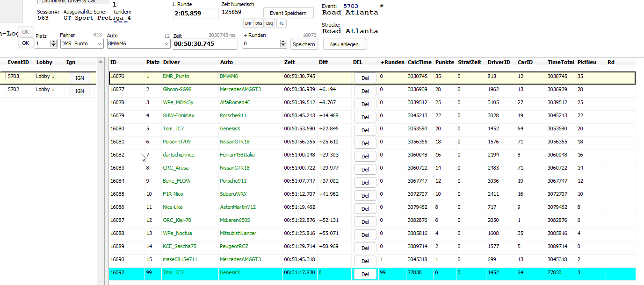Sort table by Driver column header
644x285 pixels.
171,62
